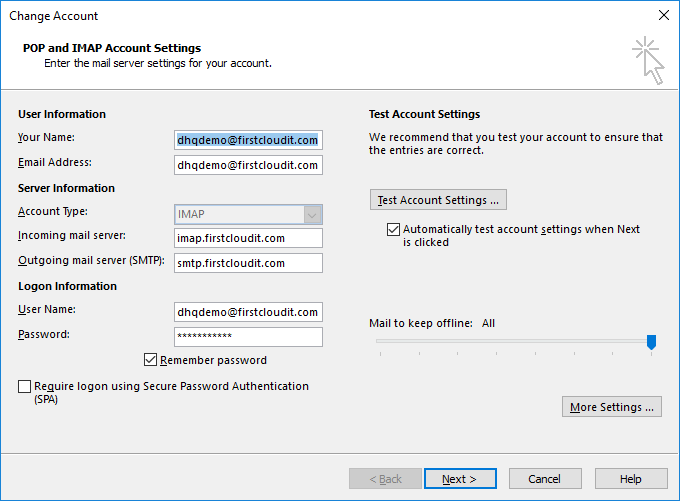Click the Outgoing mail server (SMTP) field
The image size is (680, 501).
[x=248, y=263]
